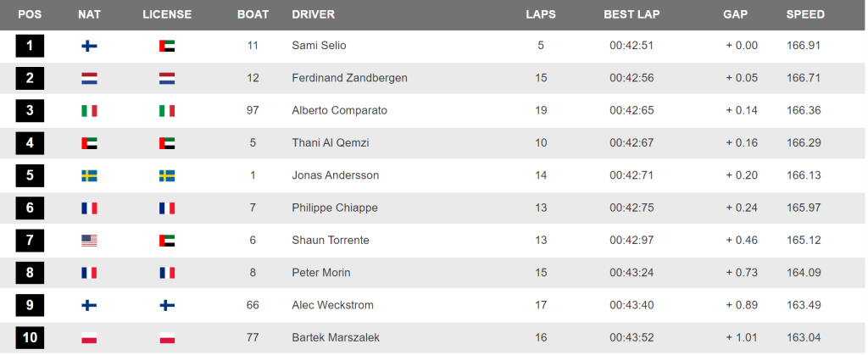Select Alberto Comparato's best lap time 00:42:65
868x355 pixels.
(632, 111)
